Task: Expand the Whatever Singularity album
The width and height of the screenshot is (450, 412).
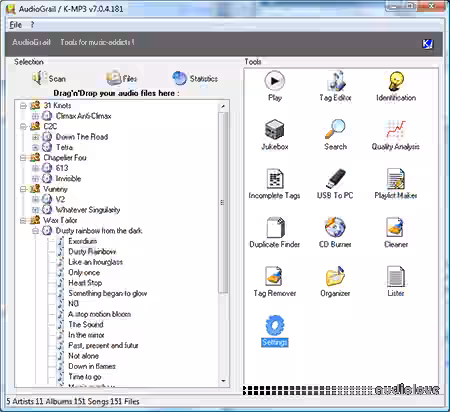Action: point(35,210)
